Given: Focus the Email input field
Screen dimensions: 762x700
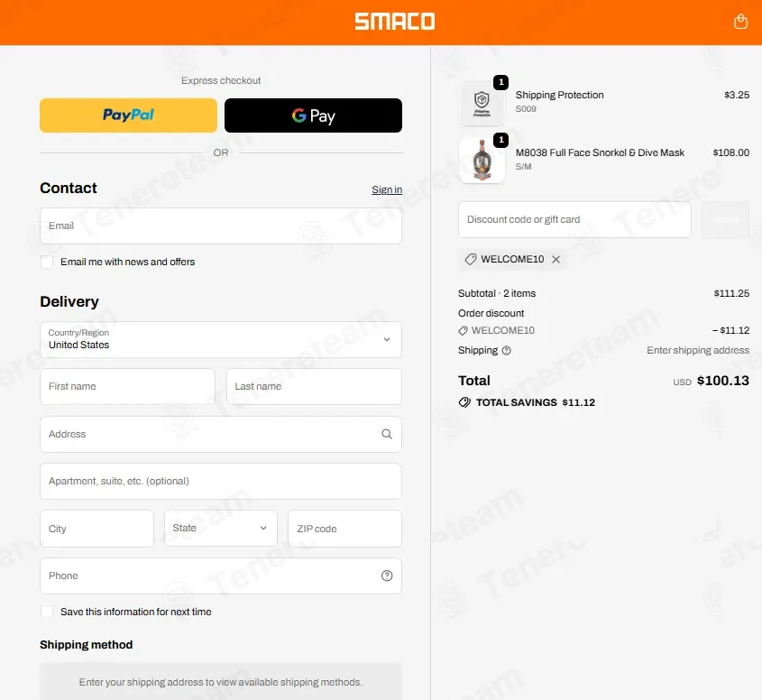Looking at the screenshot, I should point(221,226).
